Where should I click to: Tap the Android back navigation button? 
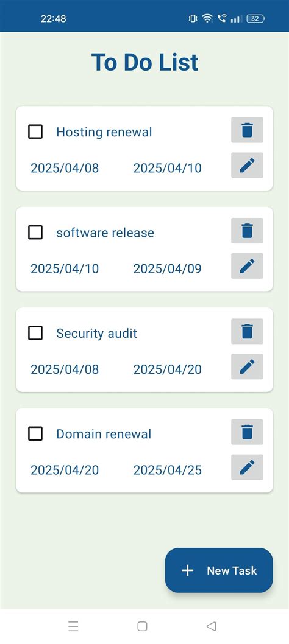211,626
